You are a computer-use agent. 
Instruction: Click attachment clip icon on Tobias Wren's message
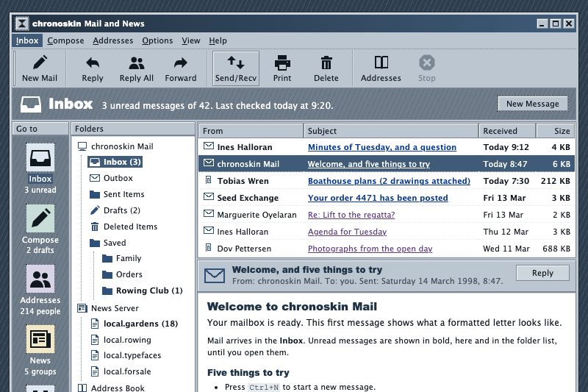[209, 180]
